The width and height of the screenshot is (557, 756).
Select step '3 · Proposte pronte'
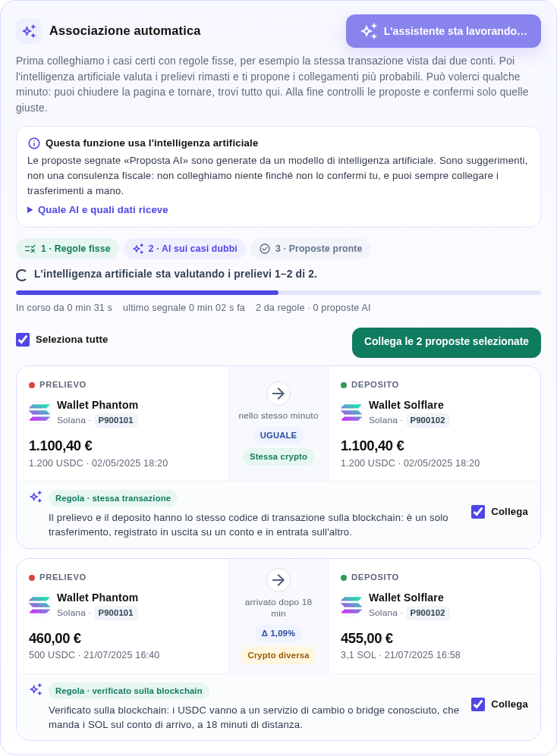click(x=311, y=249)
